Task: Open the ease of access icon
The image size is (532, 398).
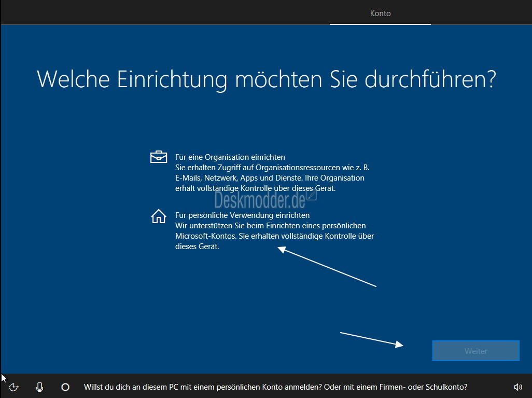Action: pyautogui.click(x=13, y=387)
